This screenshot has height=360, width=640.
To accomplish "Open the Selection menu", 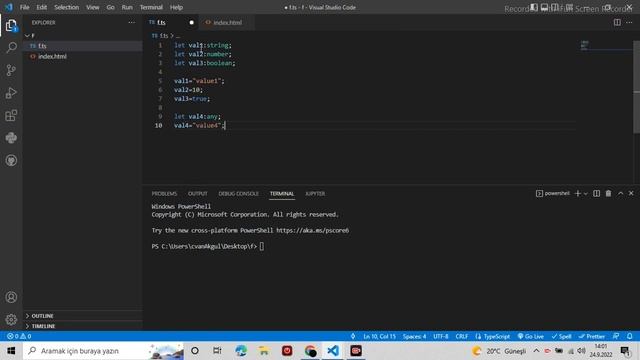I will 67,7.
